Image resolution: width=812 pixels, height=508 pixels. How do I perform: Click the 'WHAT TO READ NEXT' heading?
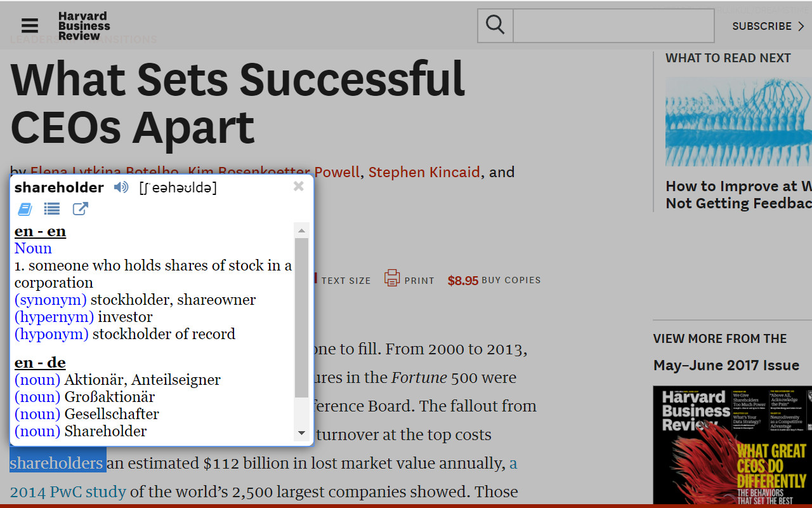coord(728,58)
